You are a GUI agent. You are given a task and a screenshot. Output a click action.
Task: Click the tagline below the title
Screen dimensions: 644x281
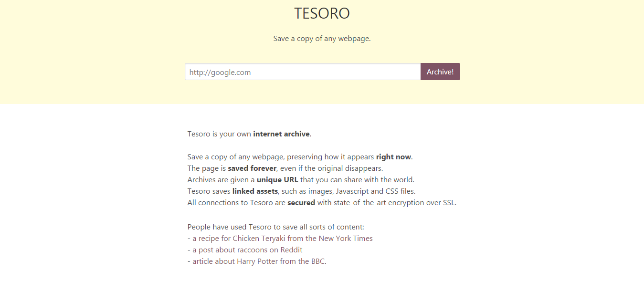(x=322, y=38)
